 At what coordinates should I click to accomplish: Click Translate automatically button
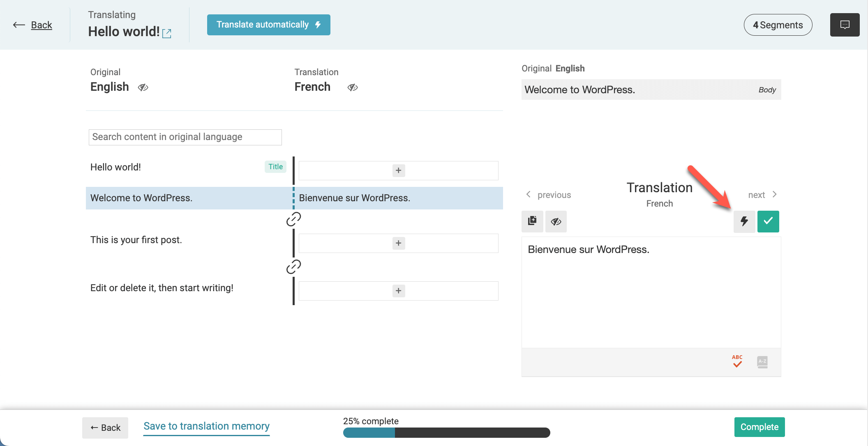click(268, 25)
